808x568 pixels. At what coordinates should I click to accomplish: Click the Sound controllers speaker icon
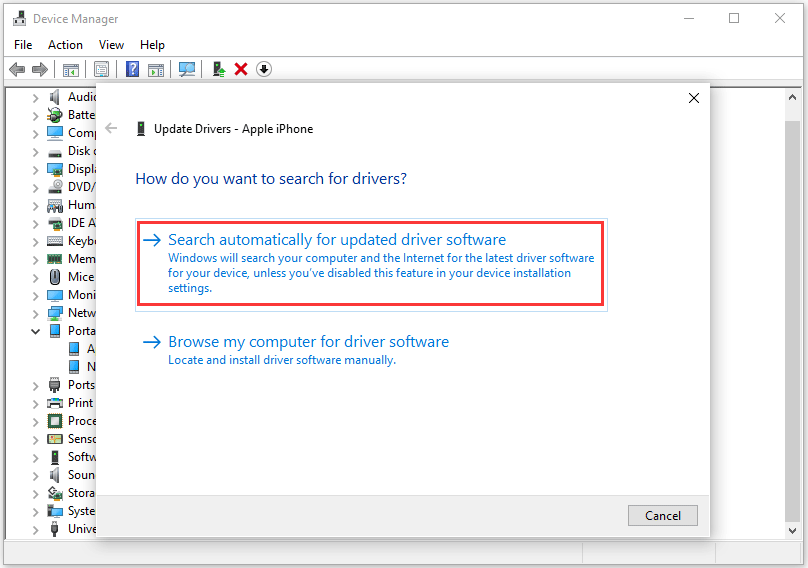[x=55, y=475]
